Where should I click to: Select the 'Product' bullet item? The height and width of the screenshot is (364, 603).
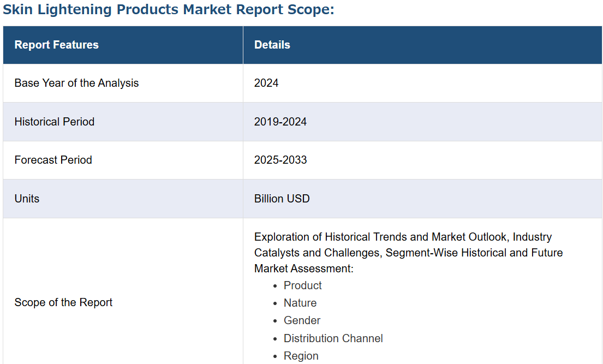click(x=303, y=285)
